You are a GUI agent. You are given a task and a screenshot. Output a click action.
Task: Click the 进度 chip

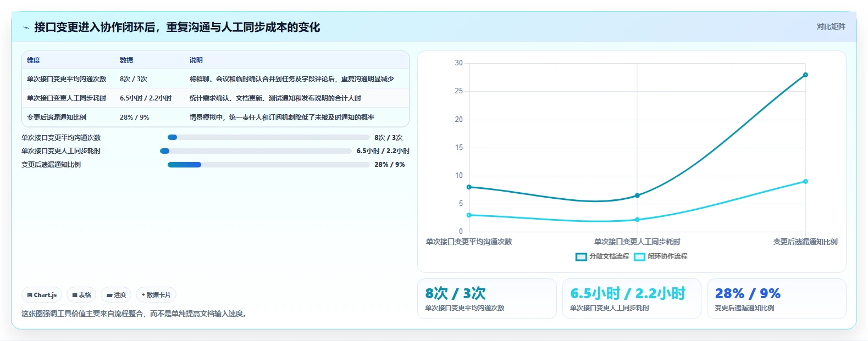tap(116, 295)
